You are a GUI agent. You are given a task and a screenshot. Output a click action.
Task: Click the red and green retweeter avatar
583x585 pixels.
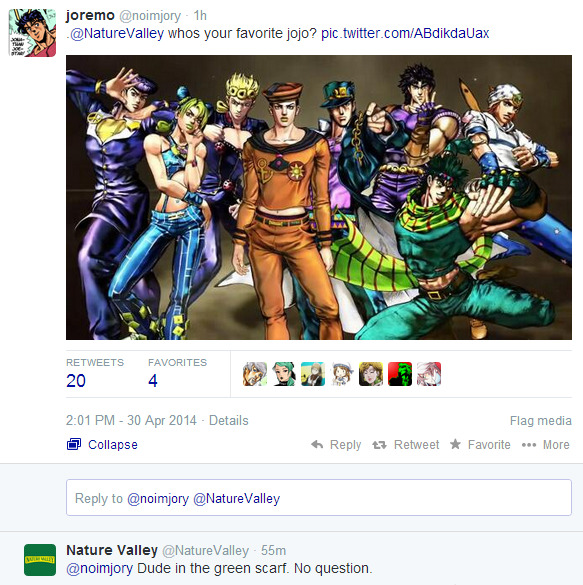[400, 374]
